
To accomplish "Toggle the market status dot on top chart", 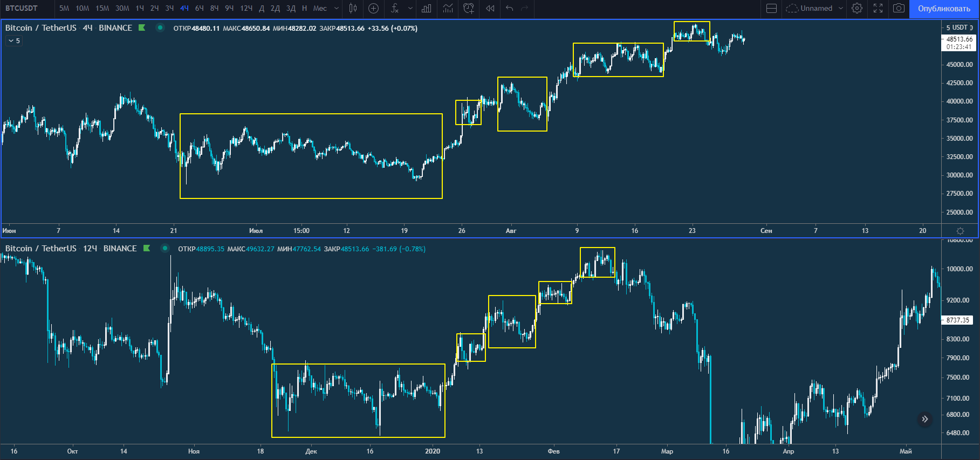I will click(x=160, y=28).
